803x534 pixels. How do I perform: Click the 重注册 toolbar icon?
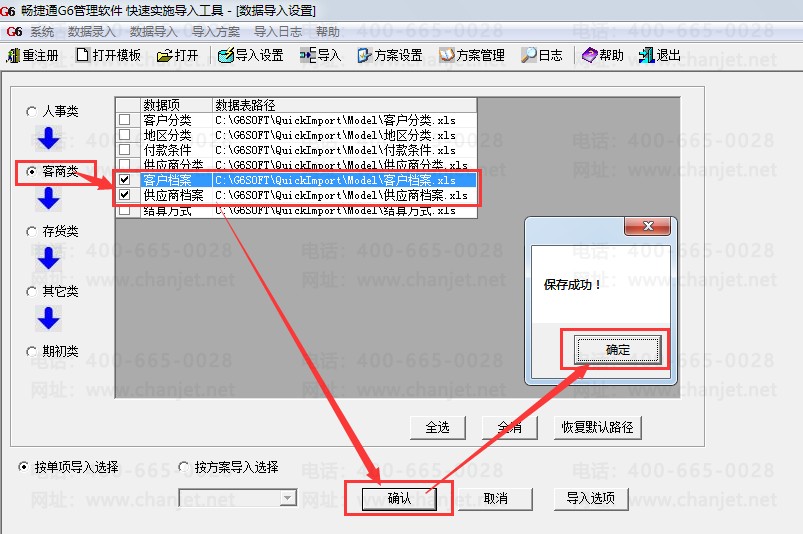[13, 55]
